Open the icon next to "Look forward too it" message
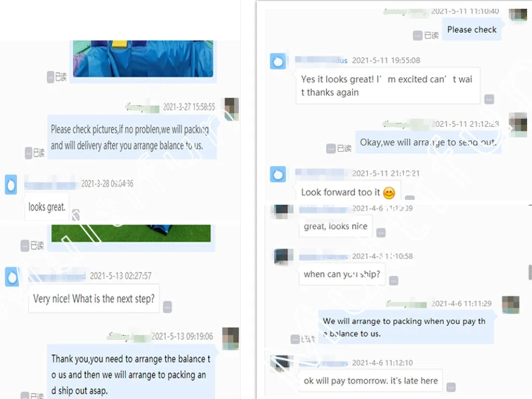 (410, 197)
